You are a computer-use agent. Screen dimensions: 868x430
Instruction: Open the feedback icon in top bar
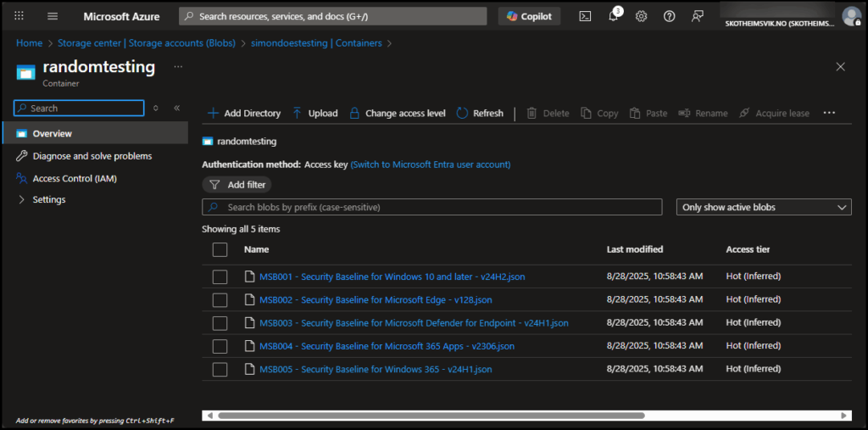tap(698, 16)
